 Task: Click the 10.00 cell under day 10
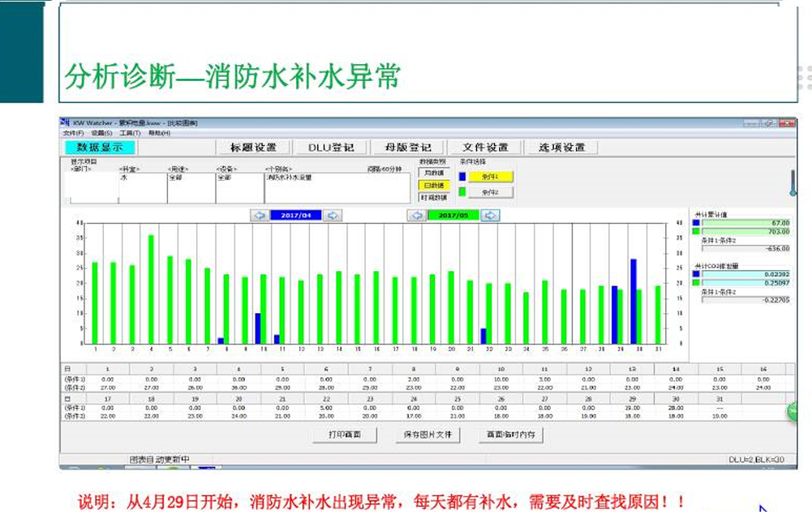click(x=501, y=380)
